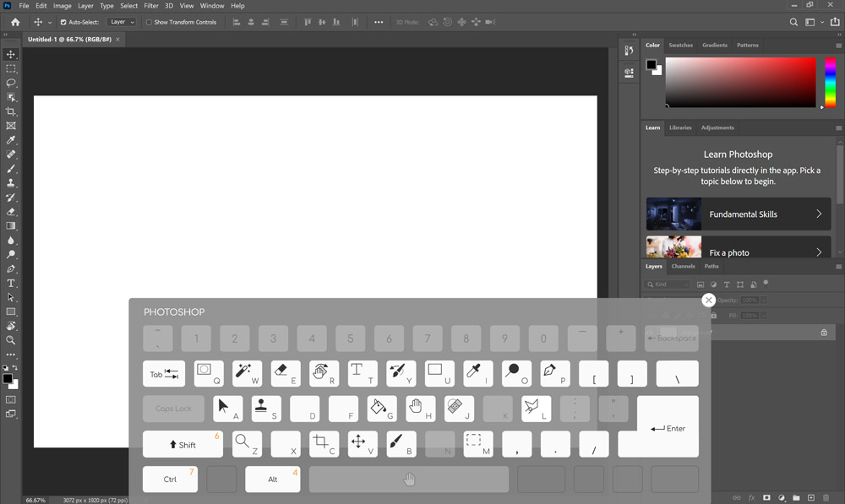Toggle the Auto-Select checkbox
Screen dimensions: 845x504
[63, 22]
